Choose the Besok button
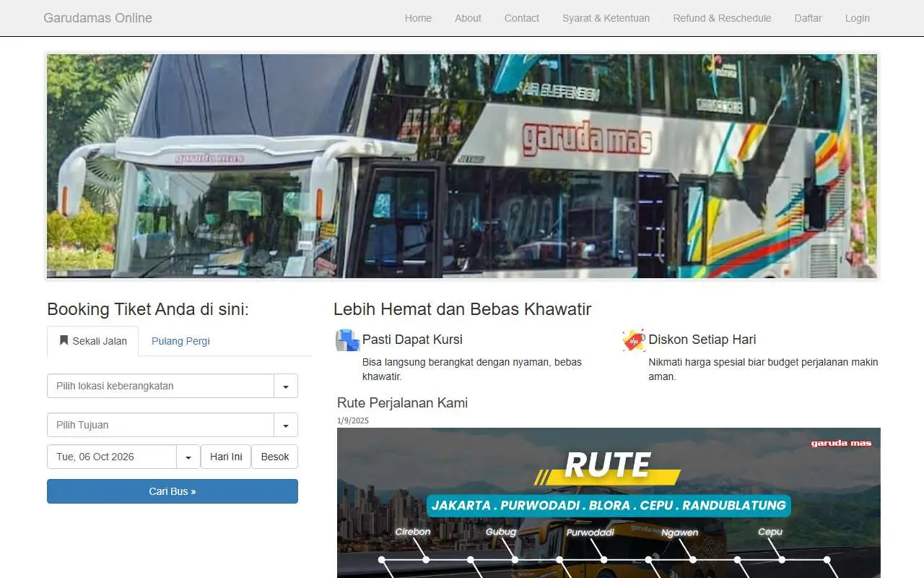The image size is (924, 578). coord(275,457)
